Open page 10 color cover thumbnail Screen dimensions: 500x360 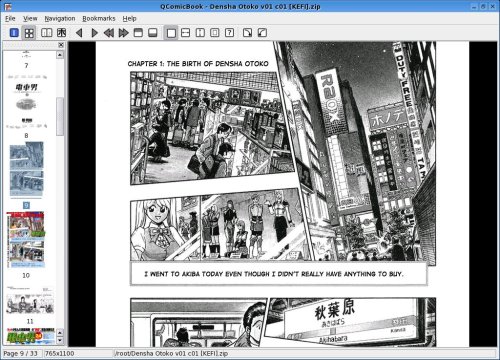tap(26, 240)
